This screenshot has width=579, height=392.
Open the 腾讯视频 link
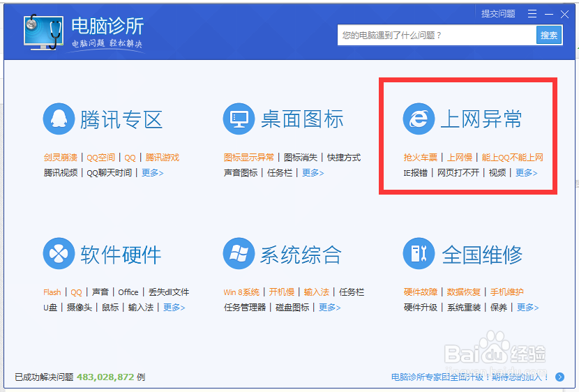pyautogui.click(x=61, y=173)
